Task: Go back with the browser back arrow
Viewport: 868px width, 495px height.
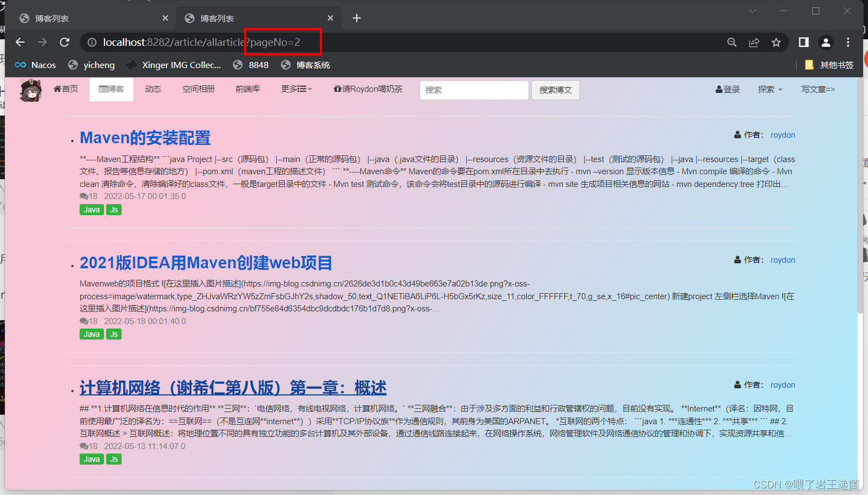Action: (x=20, y=42)
